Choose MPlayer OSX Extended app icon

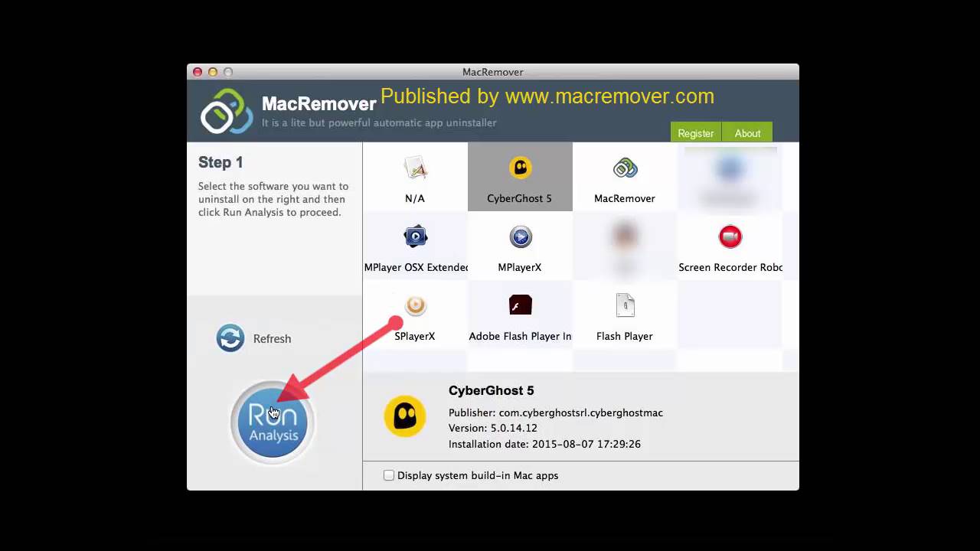click(415, 236)
